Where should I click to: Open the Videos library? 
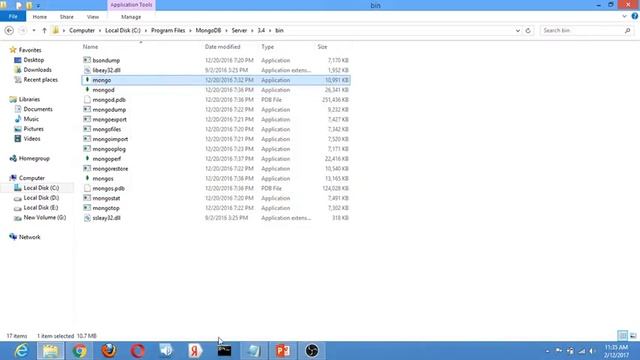(x=32, y=139)
